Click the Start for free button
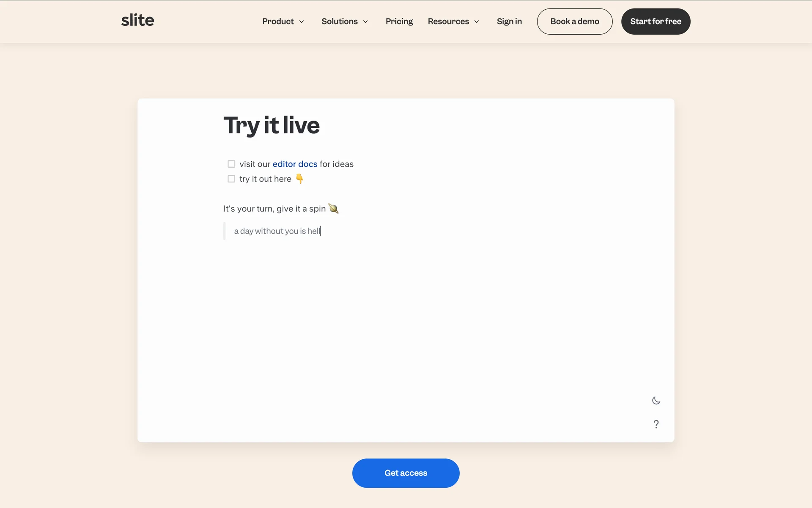The image size is (812, 508). [x=656, y=21]
